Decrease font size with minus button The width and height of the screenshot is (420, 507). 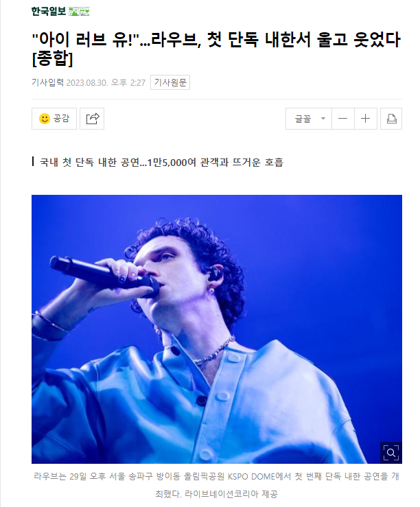coord(342,119)
